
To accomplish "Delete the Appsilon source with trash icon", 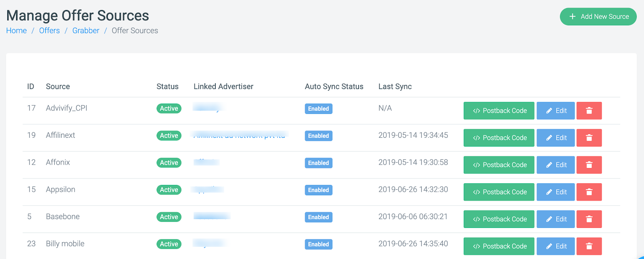I will point(589,192).
